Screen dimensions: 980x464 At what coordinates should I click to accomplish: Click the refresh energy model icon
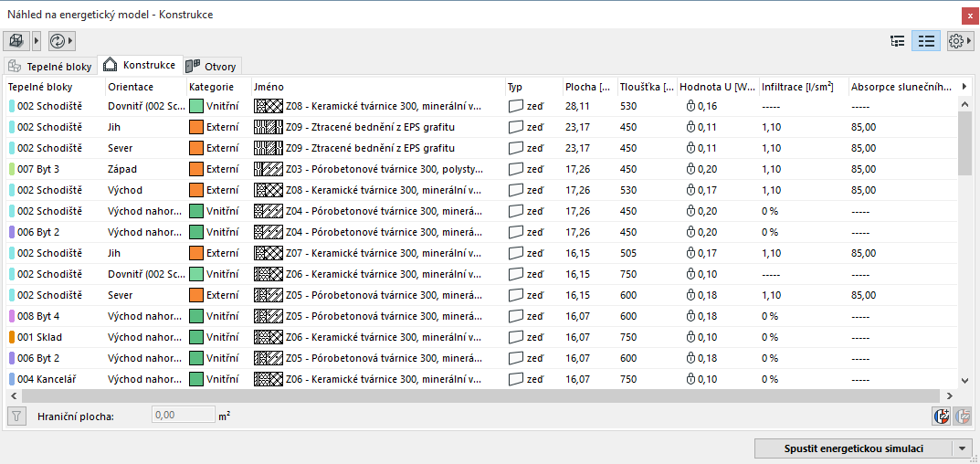58,41
